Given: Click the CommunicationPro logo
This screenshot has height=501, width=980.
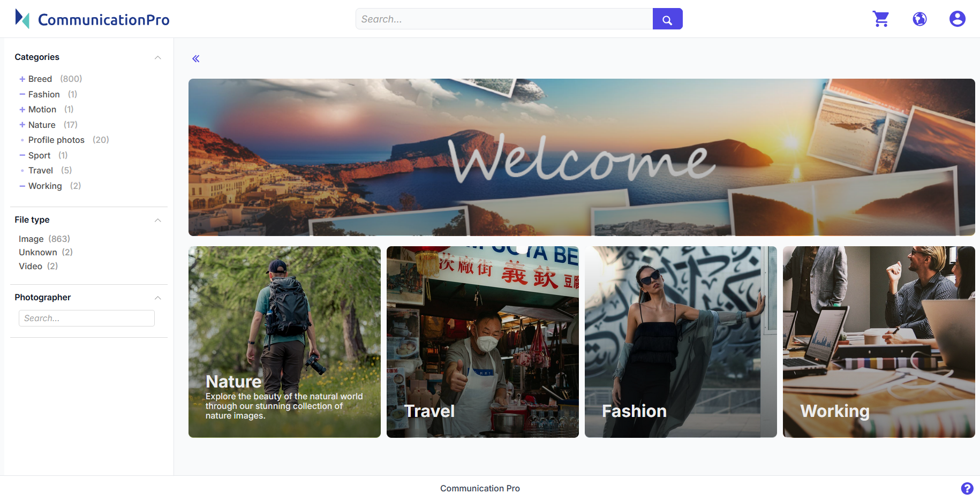Looking at the screenshot, I should [93, 19].
